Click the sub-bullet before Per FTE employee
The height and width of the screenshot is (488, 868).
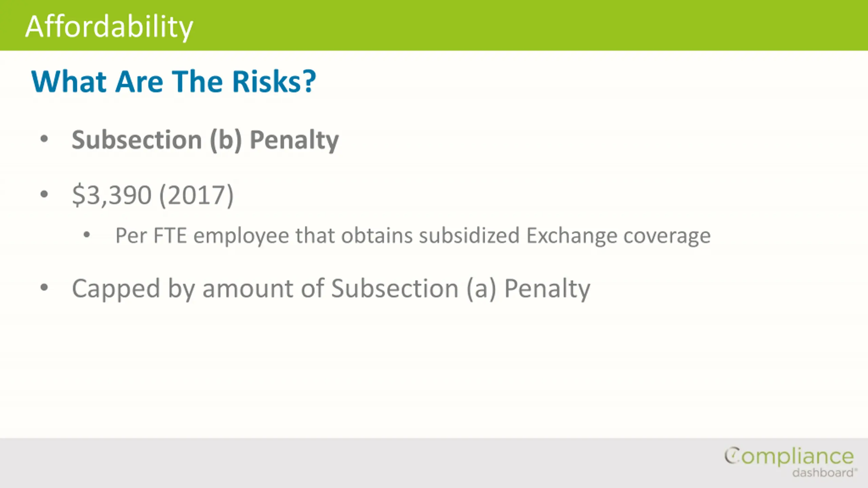click(x=87, y=235)
